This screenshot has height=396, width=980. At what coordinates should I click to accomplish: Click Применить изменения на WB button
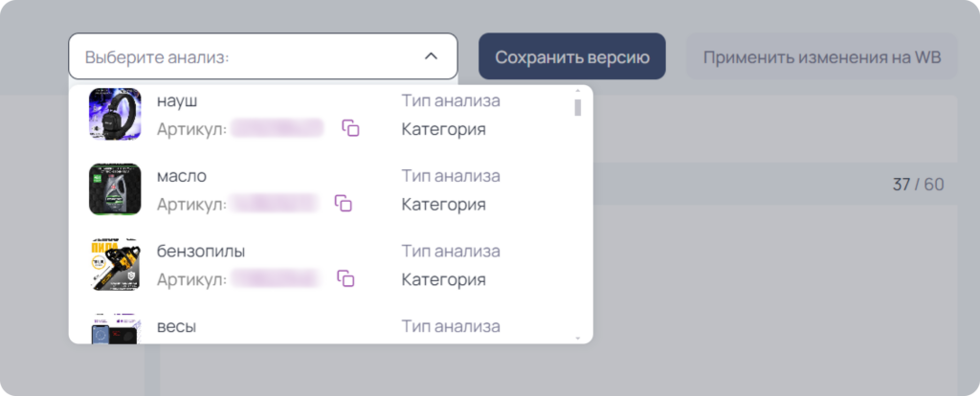pyautogui.click(x=822, y=56)
